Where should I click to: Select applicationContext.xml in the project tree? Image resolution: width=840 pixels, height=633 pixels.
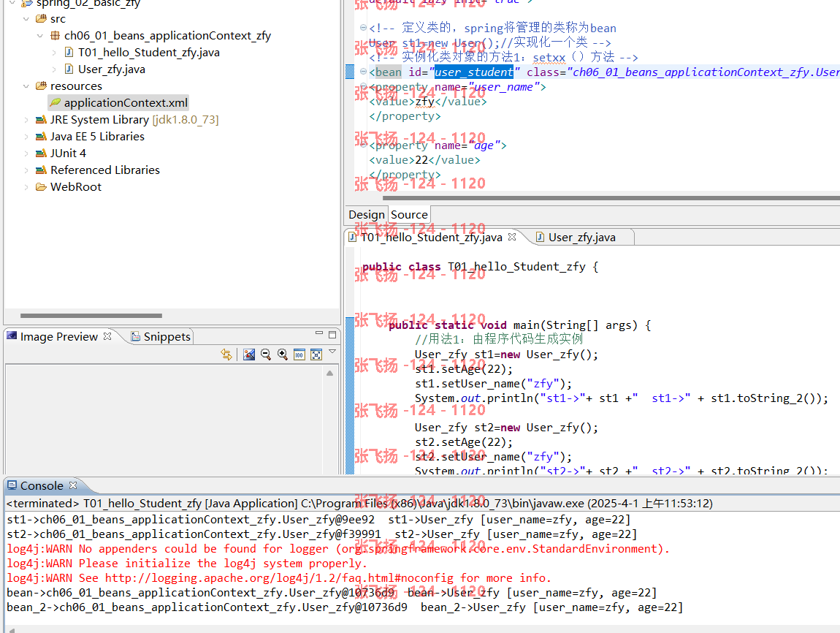126,102
